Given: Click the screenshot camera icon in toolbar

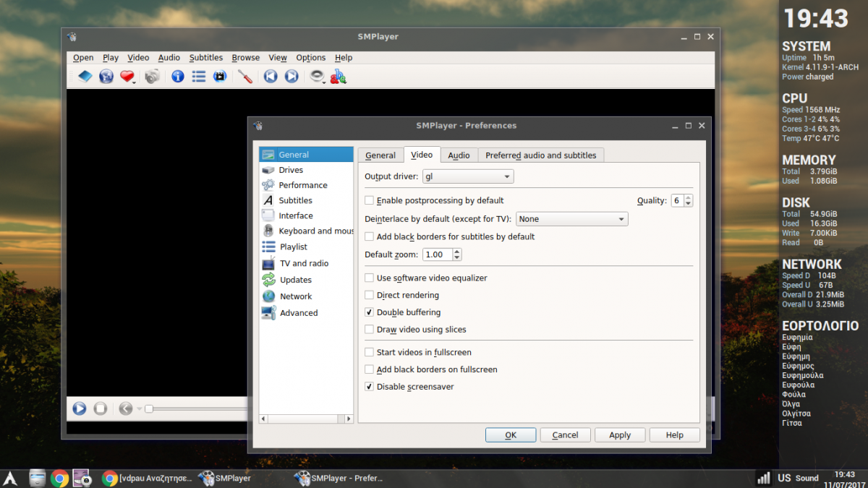Looking at the screenshot, I should point(152,76).
